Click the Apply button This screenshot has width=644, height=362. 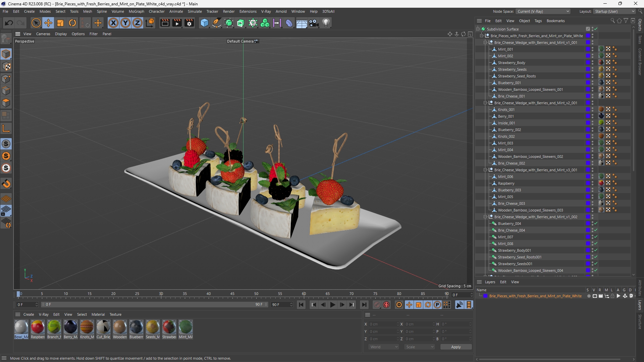(x=456, y=347)
